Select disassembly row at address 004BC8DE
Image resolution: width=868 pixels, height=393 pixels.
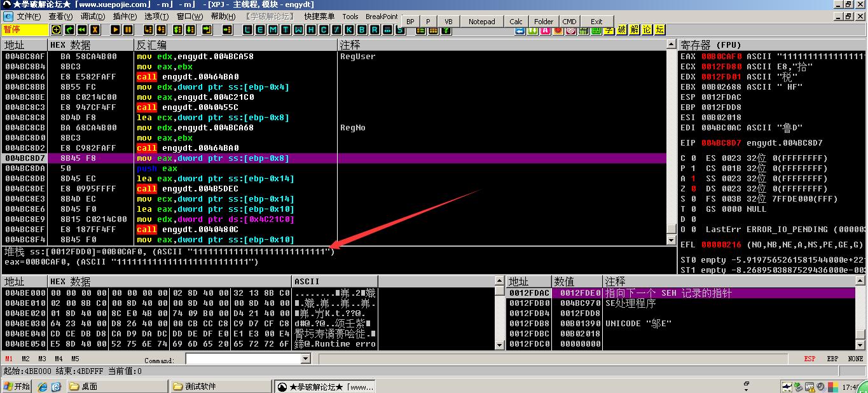click(334, 189)
